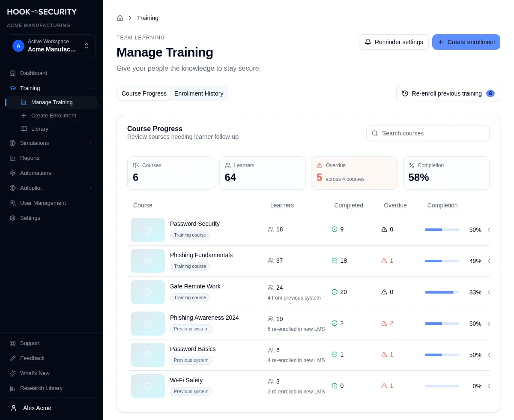
Task: Click the Research Library books icon
Action: pyautogui.click(x=13, y=388)
